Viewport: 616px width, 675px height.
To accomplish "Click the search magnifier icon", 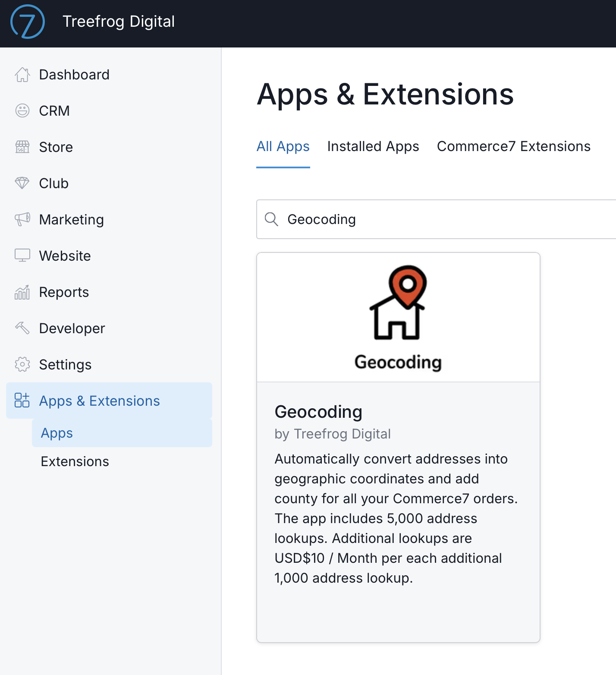I will [x=271, y=219].
